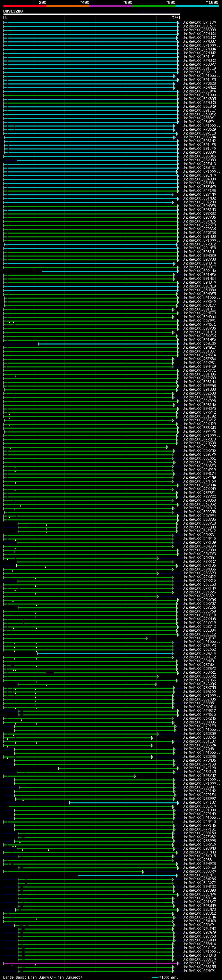Click the orange ~40% identity legend segment
The image size is (222, 980).
[x=68, y=6]
